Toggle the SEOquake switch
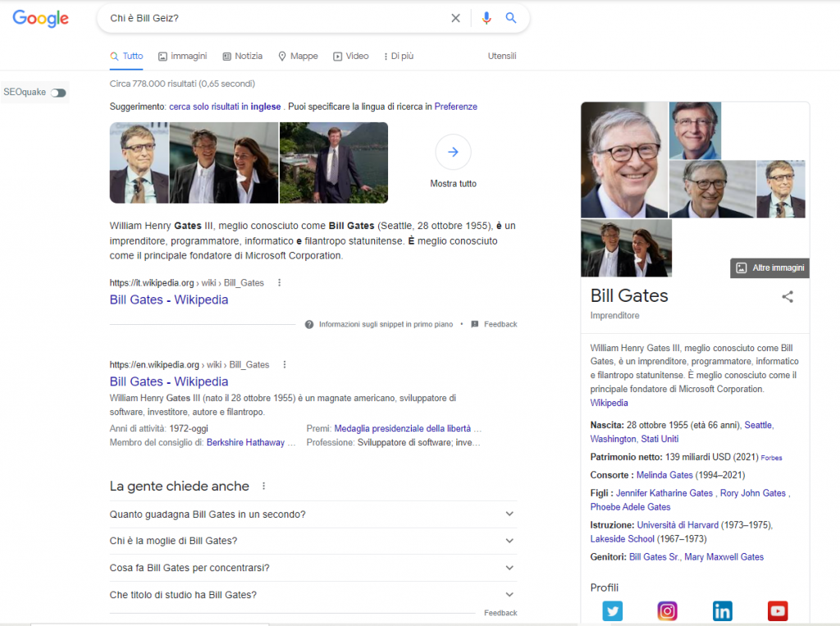The height and width of the screenshot is (626, 840). (x=58, y=93)
